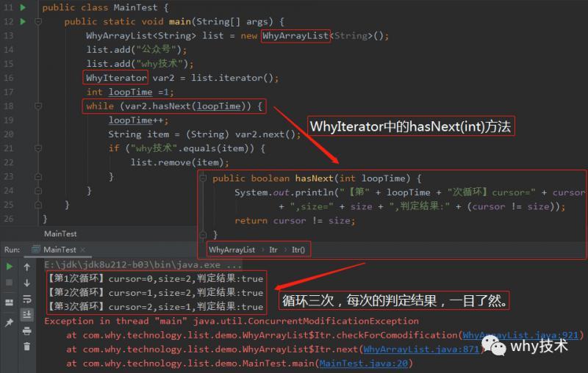Click java.exe command line in console
The height and width of the screenshot is (373, 588).
(x=143, y=265)
